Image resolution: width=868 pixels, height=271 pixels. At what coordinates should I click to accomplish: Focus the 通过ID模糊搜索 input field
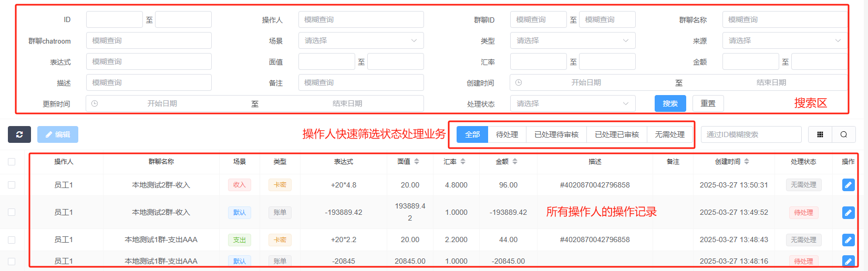coord(750,134)
